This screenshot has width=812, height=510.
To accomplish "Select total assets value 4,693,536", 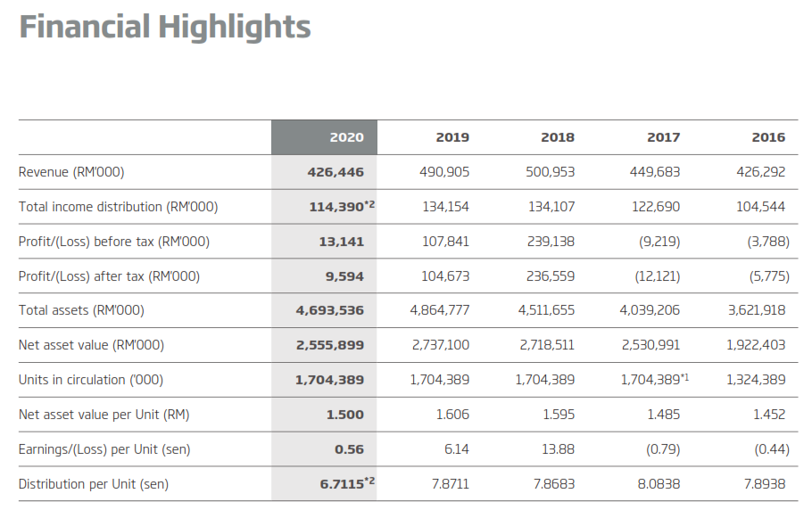I will (x=330, y=310).
